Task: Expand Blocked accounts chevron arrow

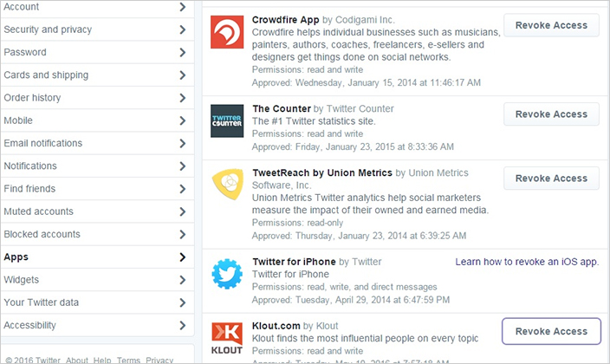Action: pyautogui.click(x=182, y=234)
